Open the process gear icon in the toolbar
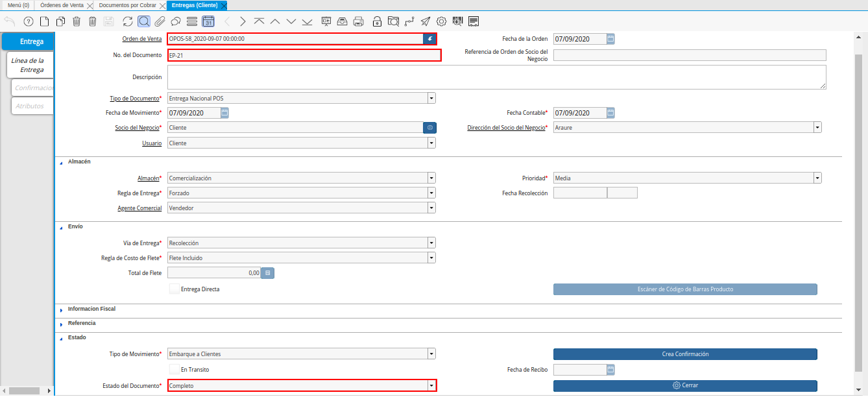This screenshot has width=868, height=397. [x=441, y=21]
